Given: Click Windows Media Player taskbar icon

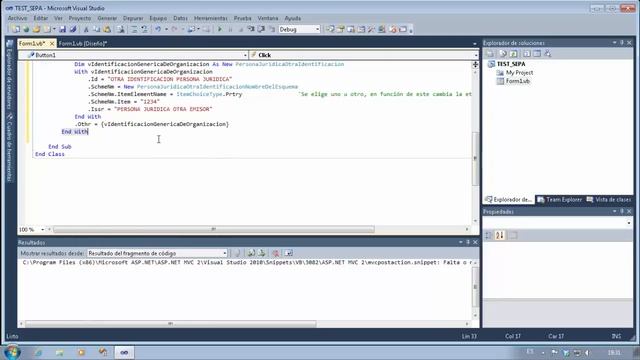Looking at the screenshot, I should [x=81, y=352].
